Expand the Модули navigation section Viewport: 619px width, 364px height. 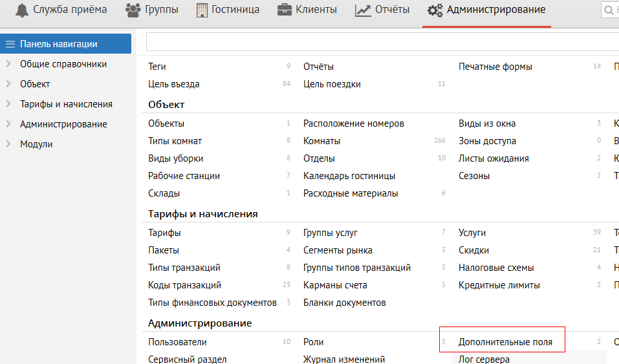tap(8, 144)
